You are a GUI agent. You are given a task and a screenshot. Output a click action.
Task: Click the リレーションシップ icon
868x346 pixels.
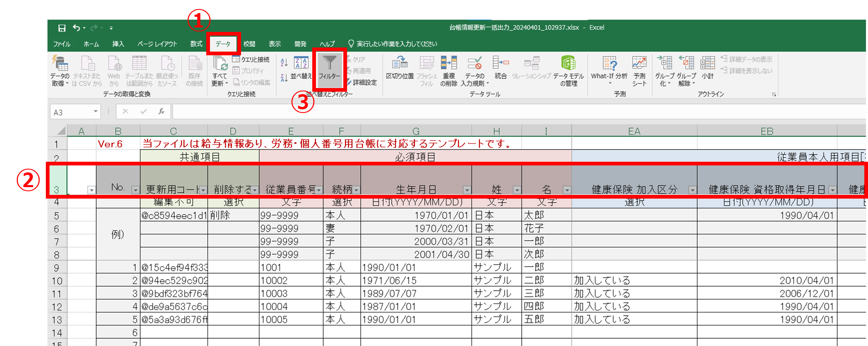[x=532, y=68]
